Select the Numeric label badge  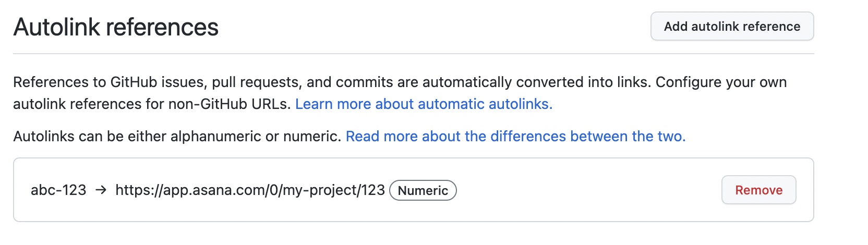(x=423, y=190)
